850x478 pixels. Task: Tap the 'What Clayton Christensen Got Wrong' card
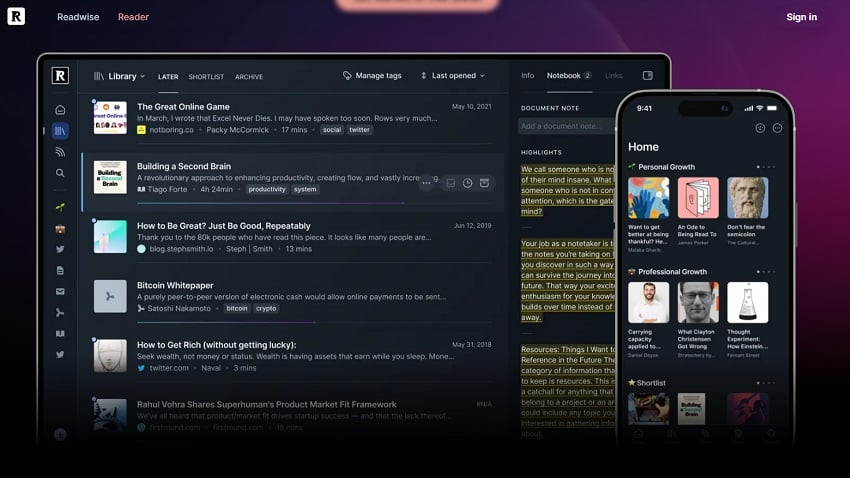tap(698, 320)
